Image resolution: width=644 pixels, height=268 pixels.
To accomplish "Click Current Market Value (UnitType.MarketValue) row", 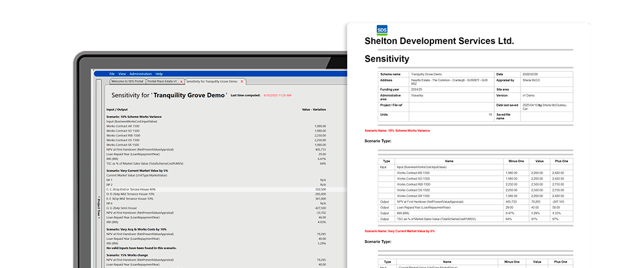I will click(216, 175).
